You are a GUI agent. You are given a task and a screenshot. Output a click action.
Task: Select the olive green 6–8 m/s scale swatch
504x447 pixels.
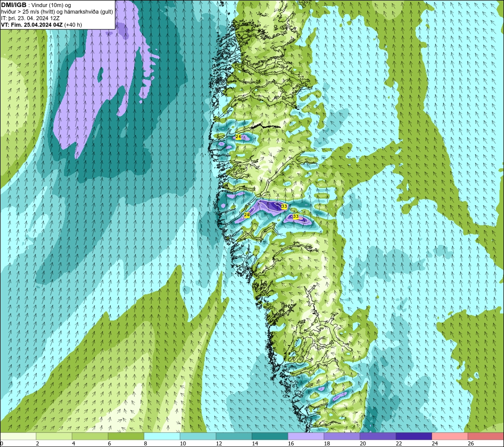[126, 436]
